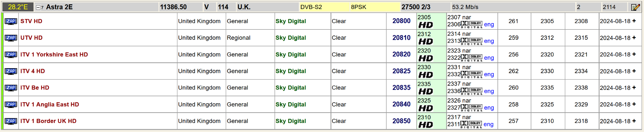Viewport: 644px width, 132px height.
Task: Click the ZAP icon for UTV HD
Action: pos(11,38)
